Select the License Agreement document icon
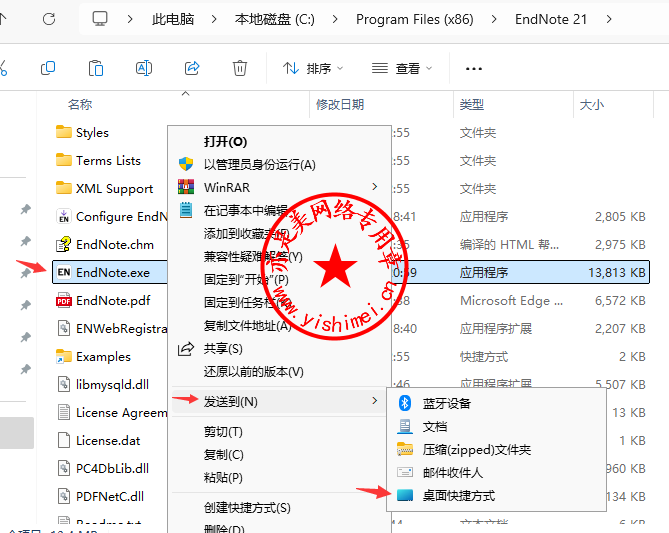The image size is (669, 533). pyautogui.click(x=64, y=412)
